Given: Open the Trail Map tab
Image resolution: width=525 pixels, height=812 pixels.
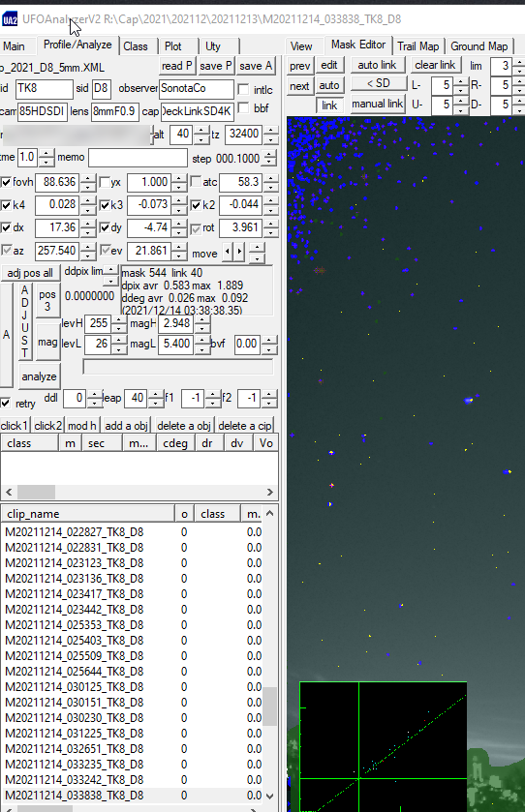Looking at the screenshot, I should click(417, 46).
